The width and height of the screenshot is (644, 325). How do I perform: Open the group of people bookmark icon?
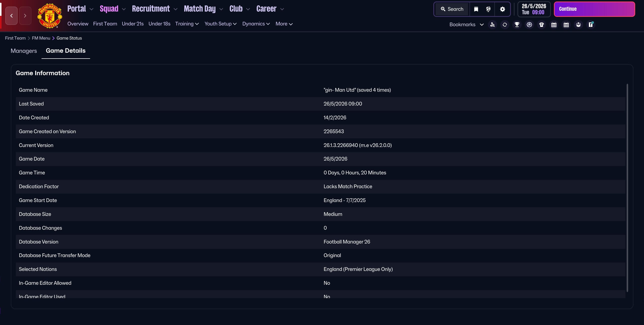point(578,25)
